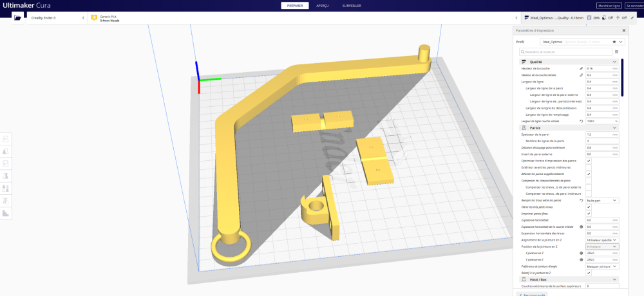Click the hamburger settings visibility menu icon

coord(616,52)
